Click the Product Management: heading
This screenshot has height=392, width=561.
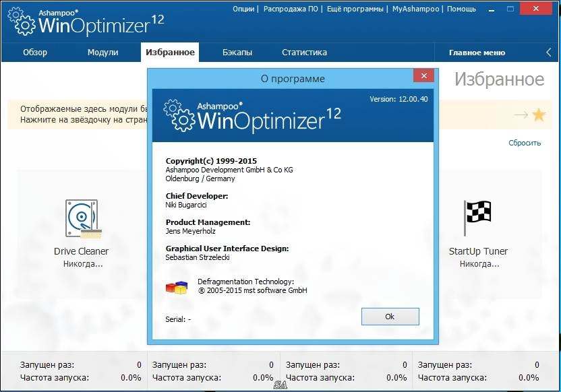[208, 222]
